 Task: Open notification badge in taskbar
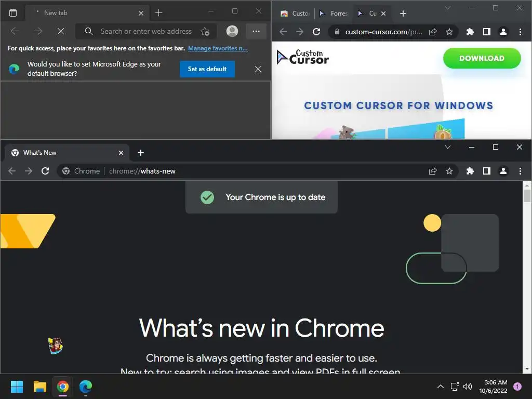click(x=517, y=387)
